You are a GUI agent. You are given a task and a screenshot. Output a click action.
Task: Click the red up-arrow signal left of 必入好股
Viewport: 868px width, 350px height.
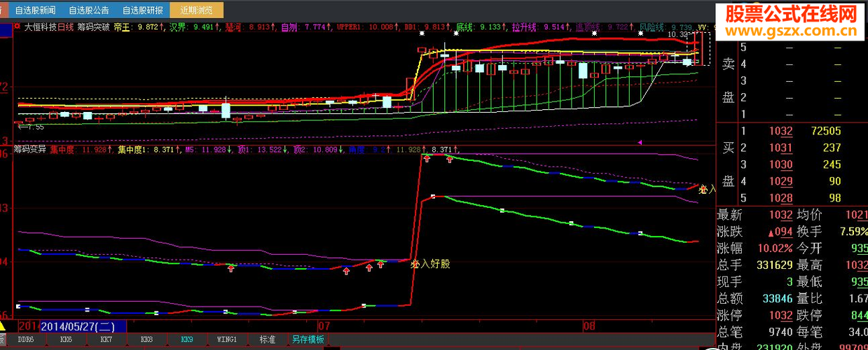[x=380, y=265]
